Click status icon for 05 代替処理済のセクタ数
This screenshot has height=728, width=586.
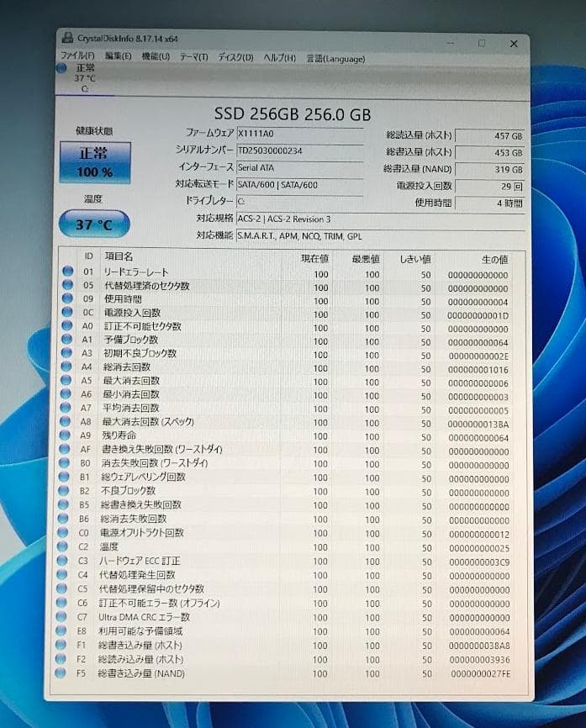[x=68, y=285]
